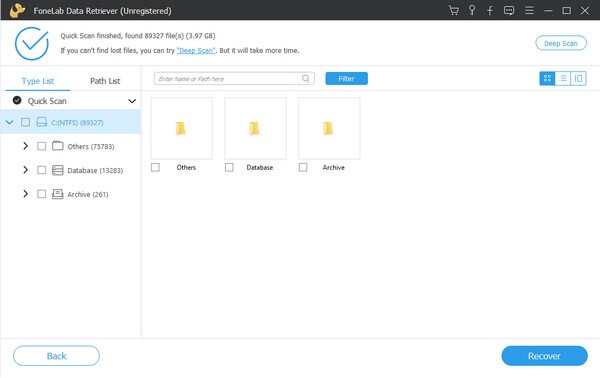Click the Others caption under thumbnail
Viewport: 600px width, 378px height.
(x=186, y=167)
